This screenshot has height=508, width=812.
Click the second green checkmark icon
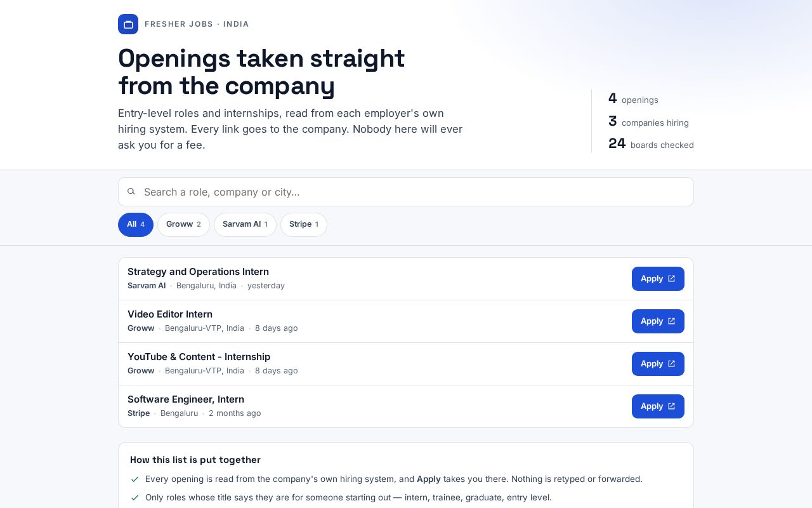click(x=134, y=498)
